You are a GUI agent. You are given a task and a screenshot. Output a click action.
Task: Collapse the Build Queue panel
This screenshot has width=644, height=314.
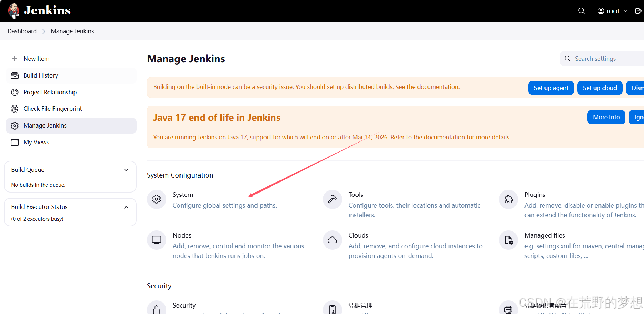pyautogui.click(x=126, y=170)
